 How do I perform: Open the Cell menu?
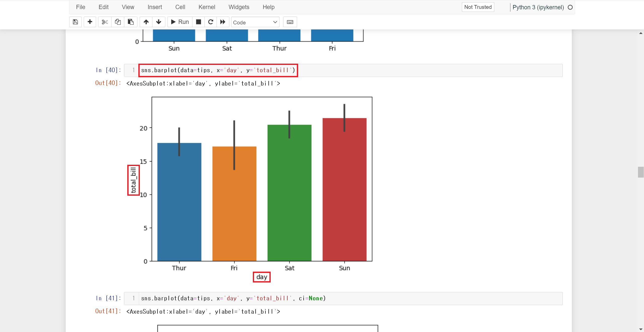coord(180,7)
